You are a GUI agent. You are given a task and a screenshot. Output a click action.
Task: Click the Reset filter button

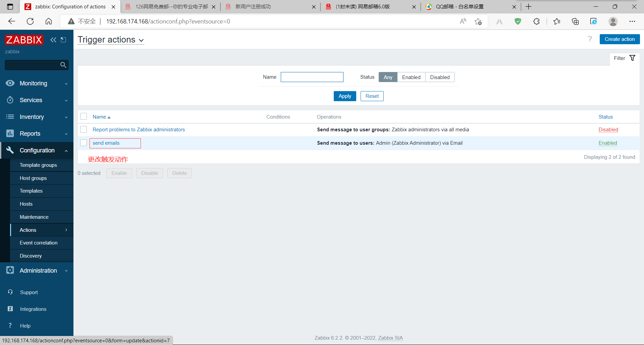(x=372, y=96)
